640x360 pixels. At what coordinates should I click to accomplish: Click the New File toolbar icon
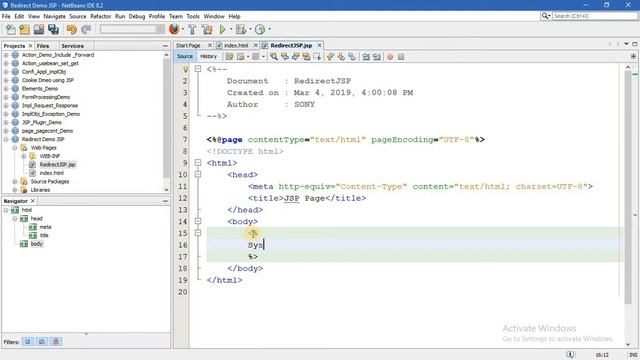tap(11, 29)
